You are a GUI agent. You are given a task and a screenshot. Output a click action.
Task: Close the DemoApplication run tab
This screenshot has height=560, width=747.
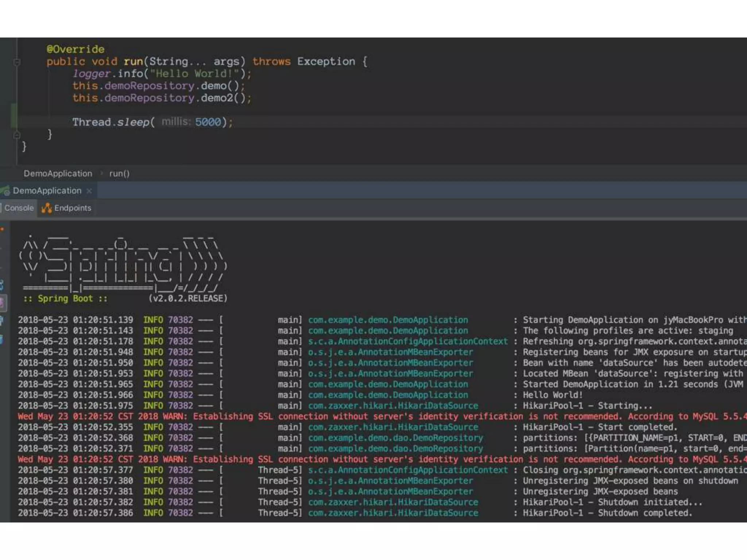pos(89,191)
